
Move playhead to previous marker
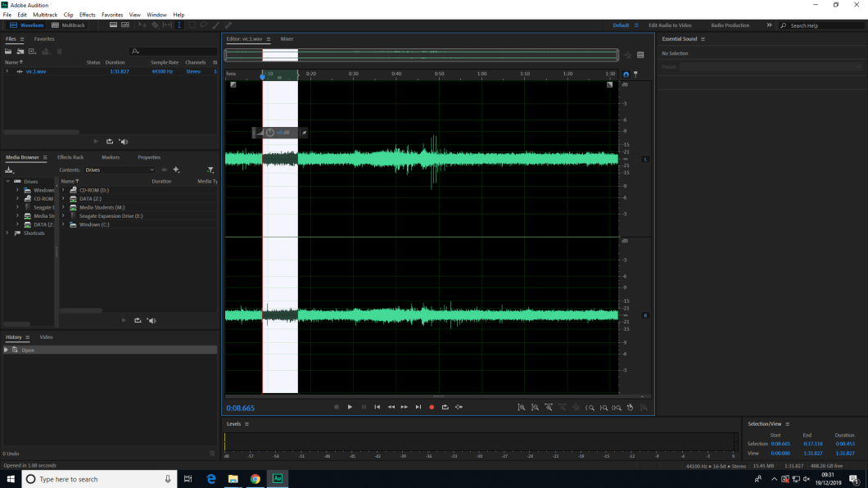click(x=377, y=407)
